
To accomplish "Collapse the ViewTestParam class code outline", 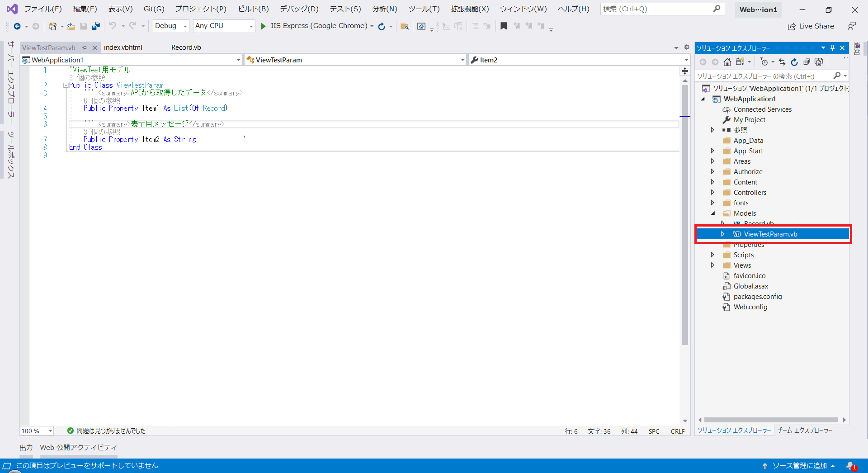I will pos(66,85).
